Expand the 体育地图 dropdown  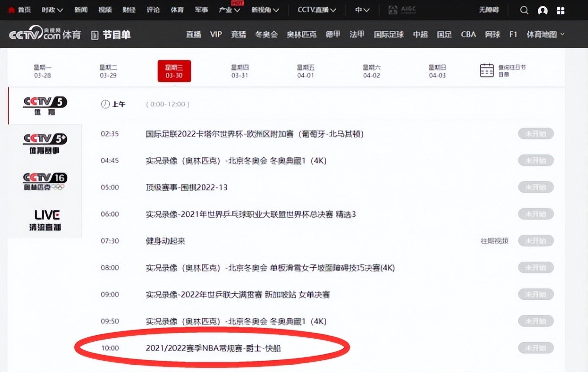(545, 34)
